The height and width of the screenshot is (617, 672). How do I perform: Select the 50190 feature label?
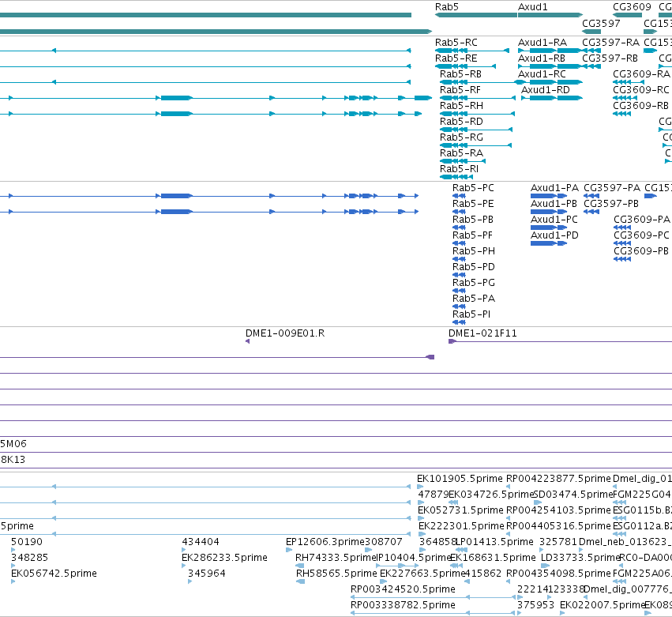point(27,542)
